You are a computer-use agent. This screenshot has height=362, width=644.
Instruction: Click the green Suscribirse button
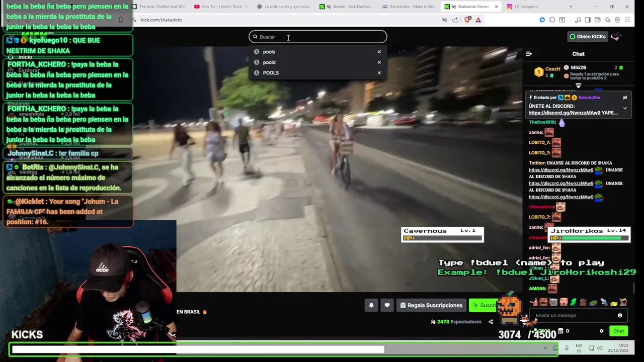tap(484, 305)
